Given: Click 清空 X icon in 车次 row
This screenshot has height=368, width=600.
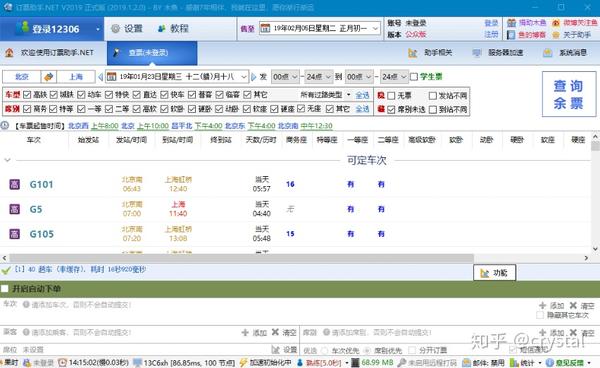Looking at the screenshot, I should 573,305.
